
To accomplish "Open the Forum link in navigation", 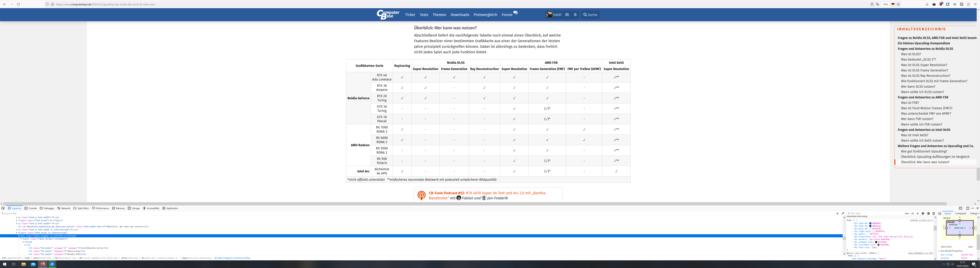I will click(x=507, y=15).
